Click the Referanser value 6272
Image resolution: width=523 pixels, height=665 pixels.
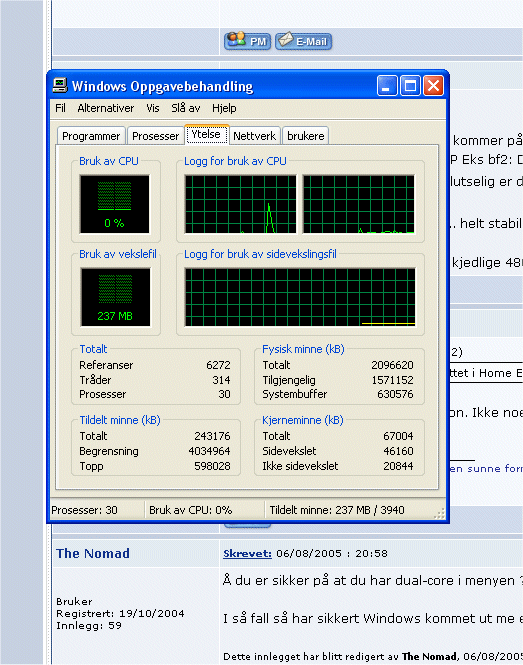(218, 365)
